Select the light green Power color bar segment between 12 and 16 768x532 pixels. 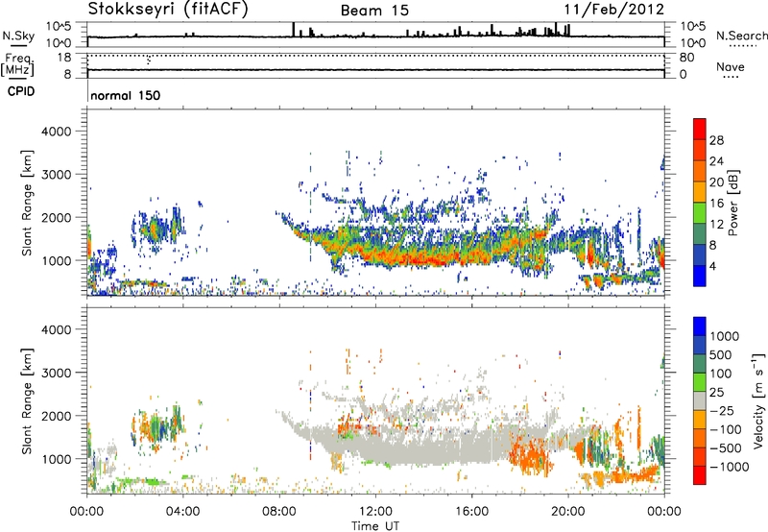click(700, 213)
